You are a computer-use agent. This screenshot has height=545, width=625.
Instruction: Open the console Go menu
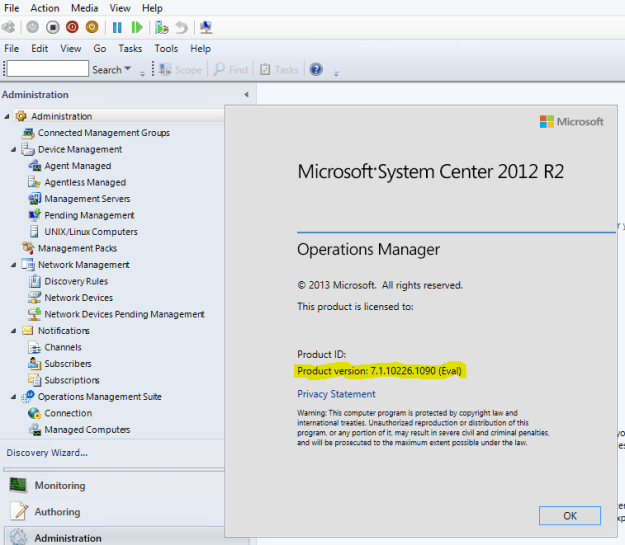coord(100,49)
